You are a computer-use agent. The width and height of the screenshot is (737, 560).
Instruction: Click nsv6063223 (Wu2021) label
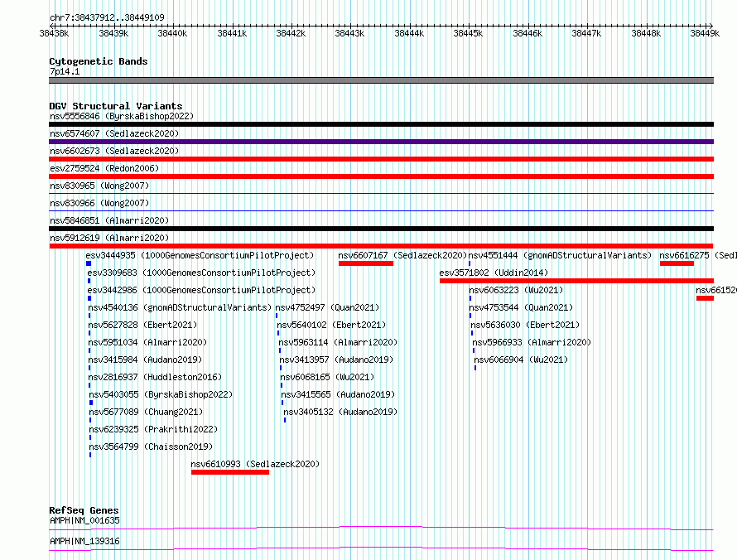pyautogui.click(x=516, y=290)
